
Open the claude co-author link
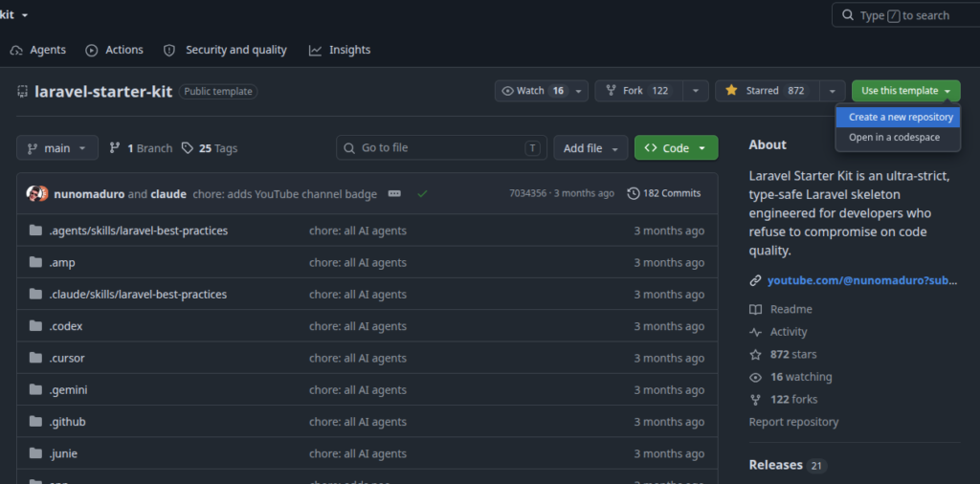click(168, 194)
